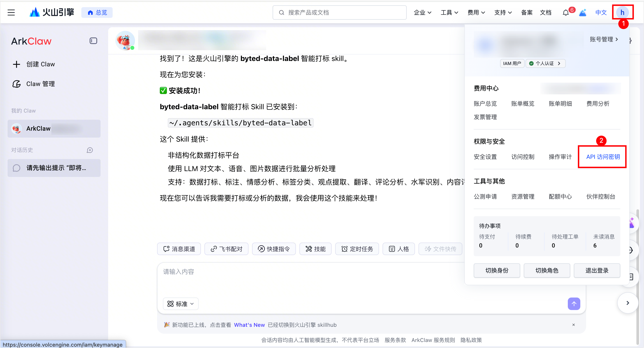This screenshot has width=644, height=348.
Task: Expand the right side floating arrow
Action: point(627,303)
